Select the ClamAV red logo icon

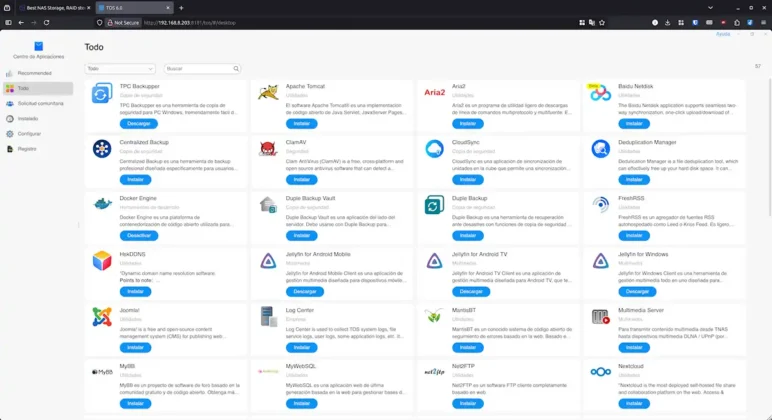(268, 149)
